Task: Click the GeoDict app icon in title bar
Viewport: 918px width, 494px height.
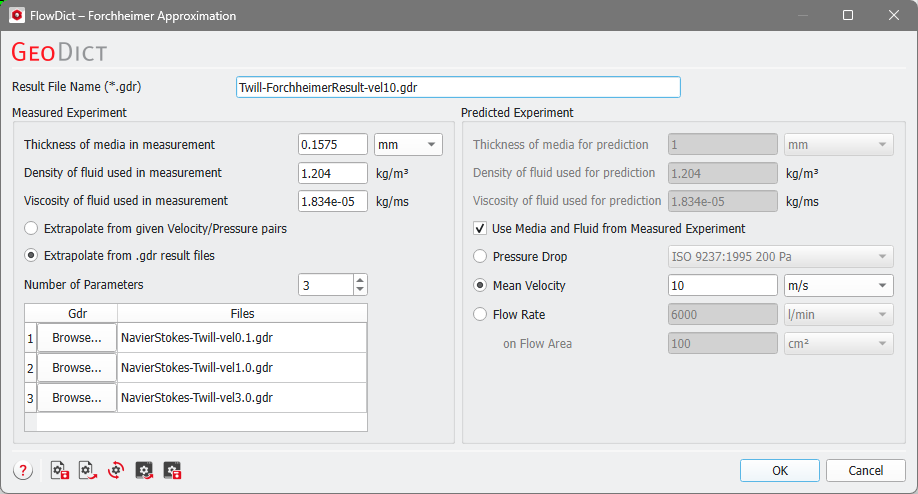Action: [x=17, y=15]
